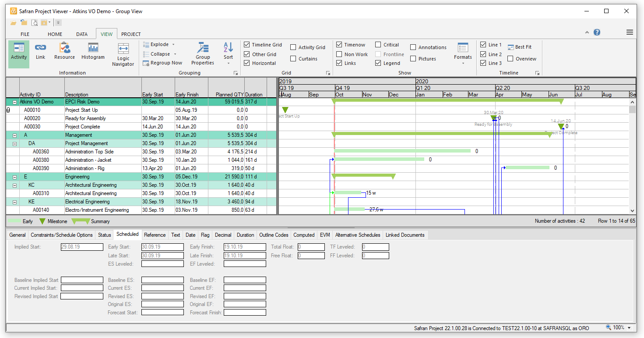Enable the Non Work checkbox
Image resolution: width=644 pixels, height=338 pixels.
[x=339, y=54]
